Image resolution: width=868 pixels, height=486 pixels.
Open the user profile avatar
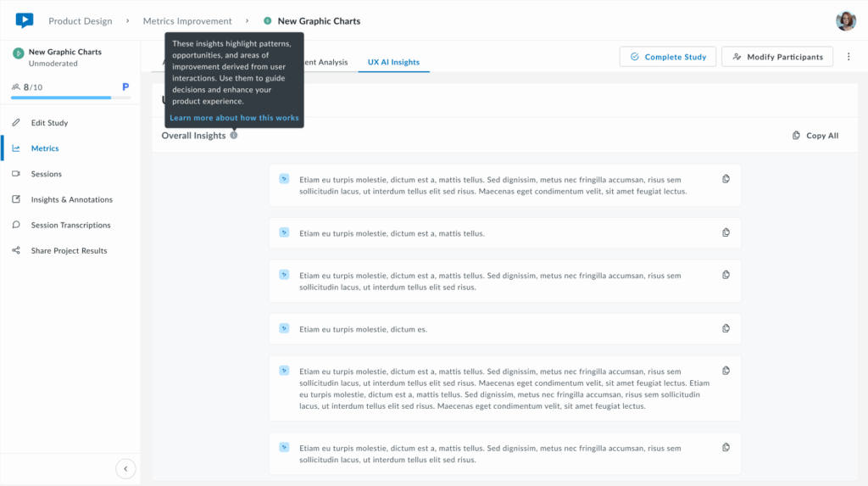pos(845,21)
